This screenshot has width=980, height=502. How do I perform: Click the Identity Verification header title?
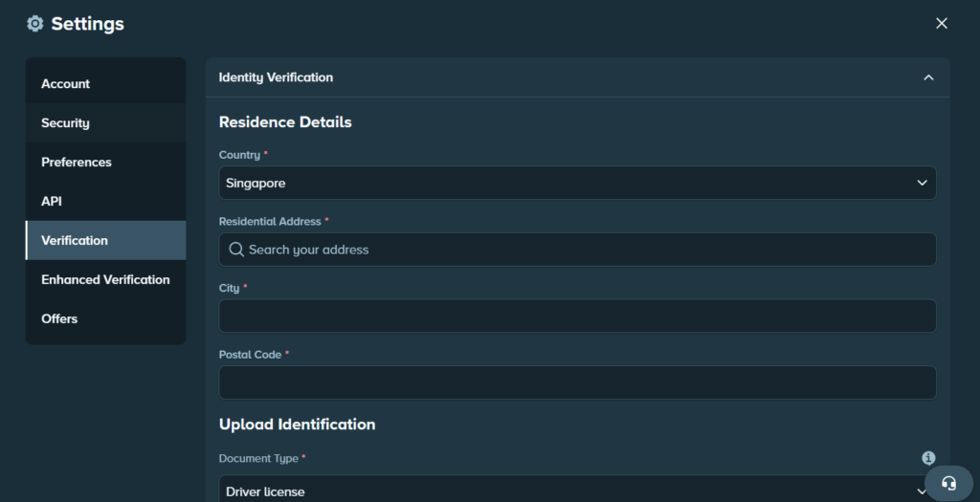coord(276,77)
